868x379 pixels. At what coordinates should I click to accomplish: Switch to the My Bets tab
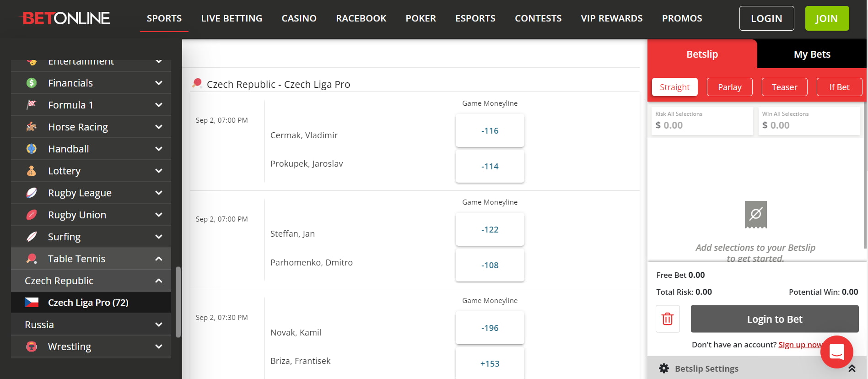click(812, 54)
